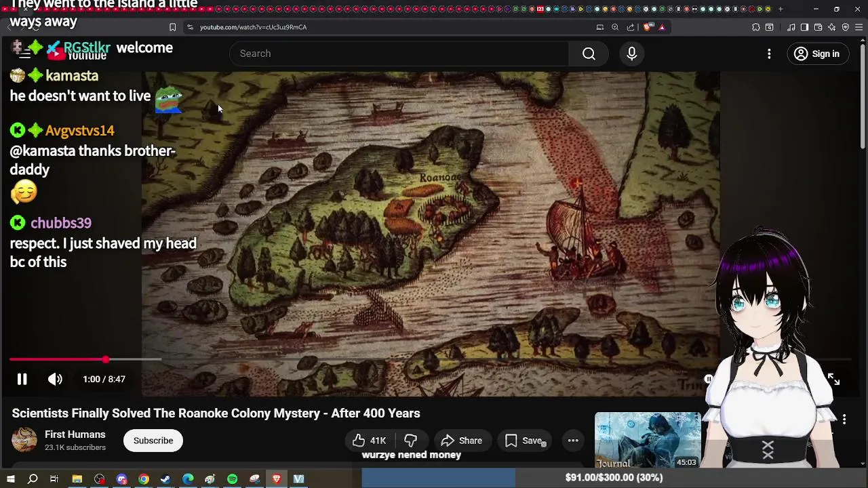Click chat username Avgvstvs14
This screenshot has height=488, width=868.
[79, 131]
